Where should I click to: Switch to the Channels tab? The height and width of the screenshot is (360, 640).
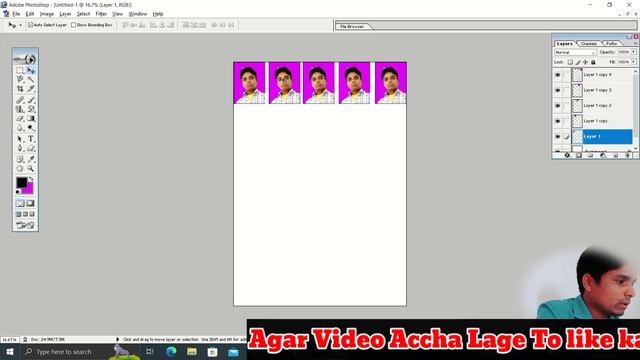[x=589, y=44]
